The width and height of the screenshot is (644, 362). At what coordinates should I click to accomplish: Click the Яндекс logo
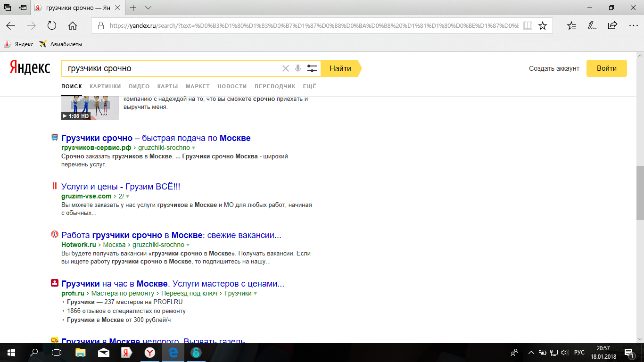click(30, 68)
